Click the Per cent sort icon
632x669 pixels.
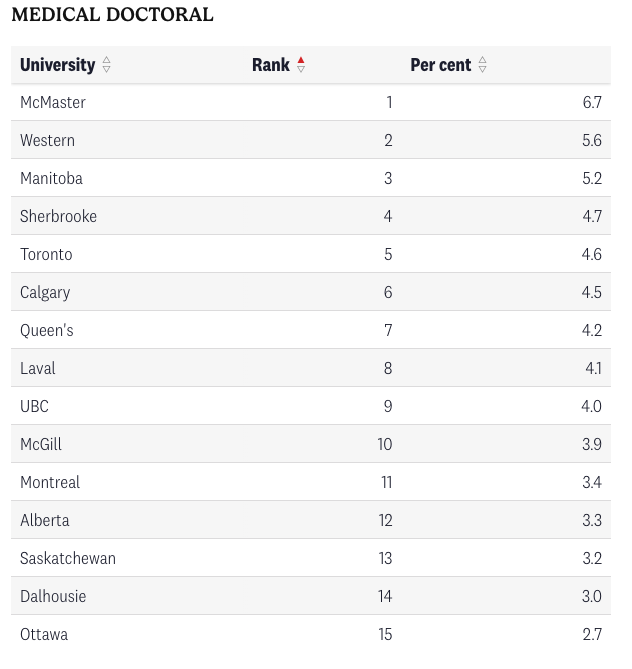[x=483, y=65]
